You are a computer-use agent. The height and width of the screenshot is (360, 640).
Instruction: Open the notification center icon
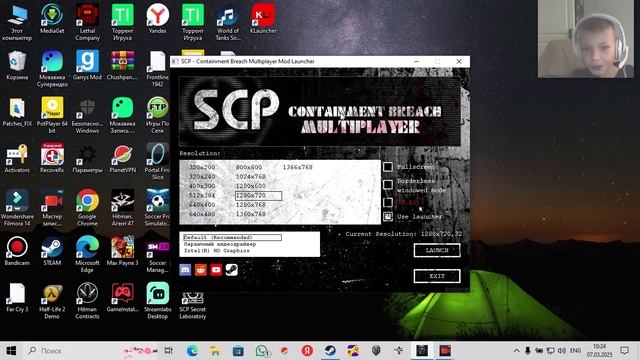(x=624, y=350)
